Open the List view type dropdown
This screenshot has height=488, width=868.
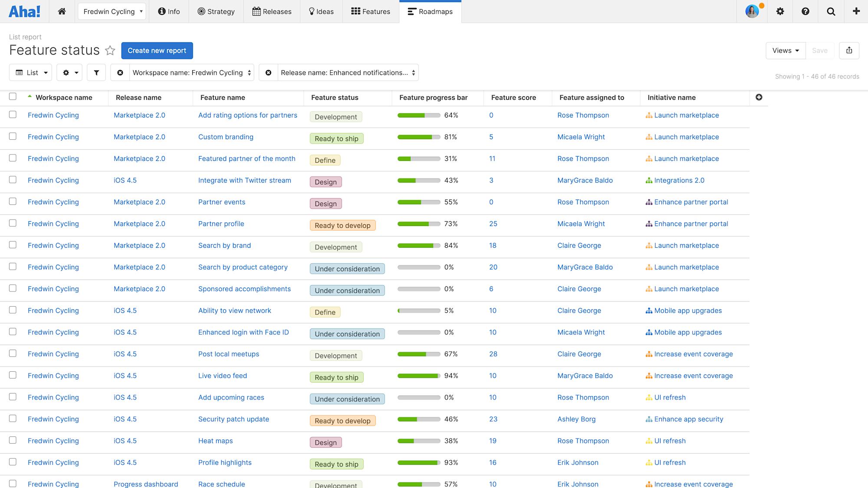click(30, 72)
